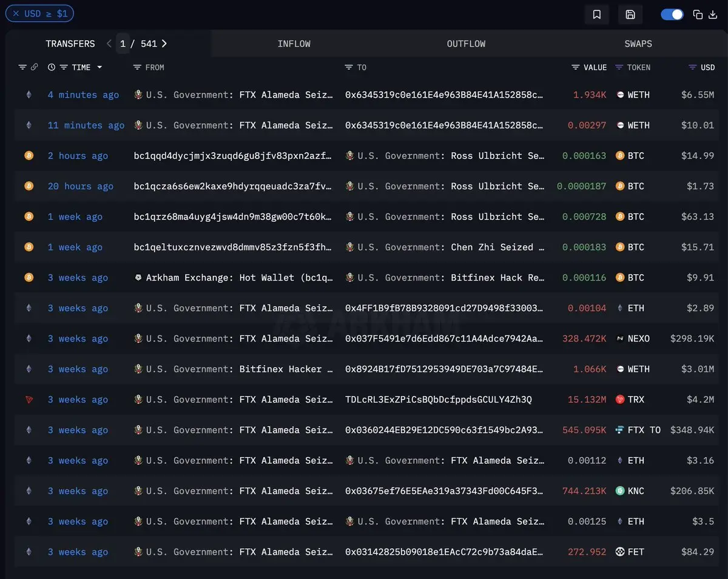This screenshot has height=579, width=728.
Task: Click the save floppy disk icon
Action: (x=630, y=15)
